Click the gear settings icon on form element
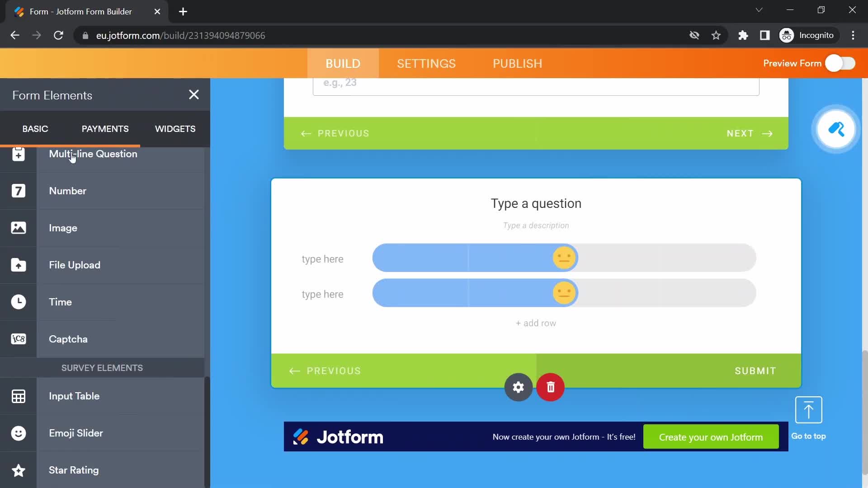The image size is (868, 488). click(518, 387)
